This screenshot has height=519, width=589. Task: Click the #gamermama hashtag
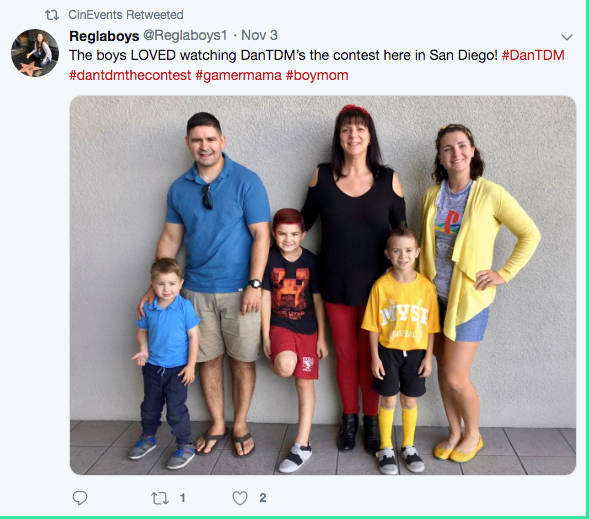click(239, 75)
